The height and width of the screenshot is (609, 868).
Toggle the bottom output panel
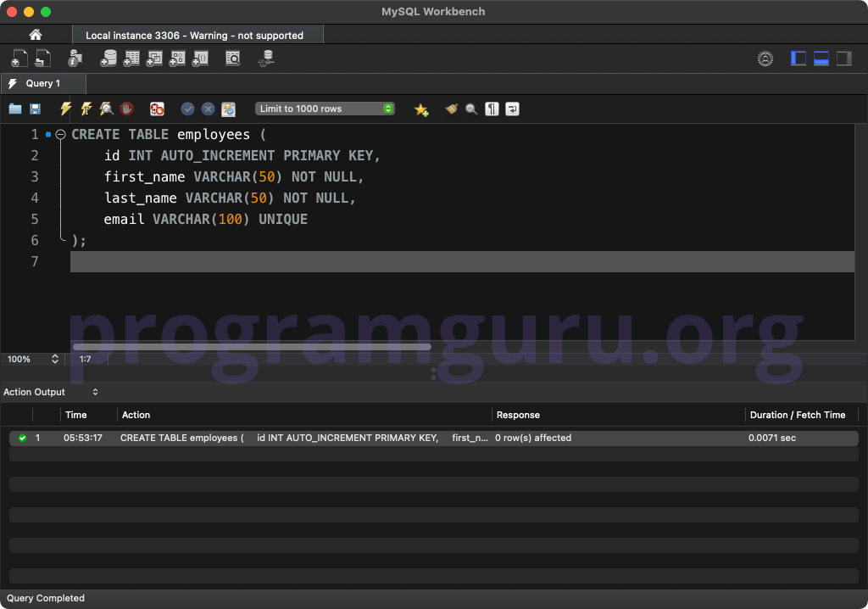(x=821, y=59)
